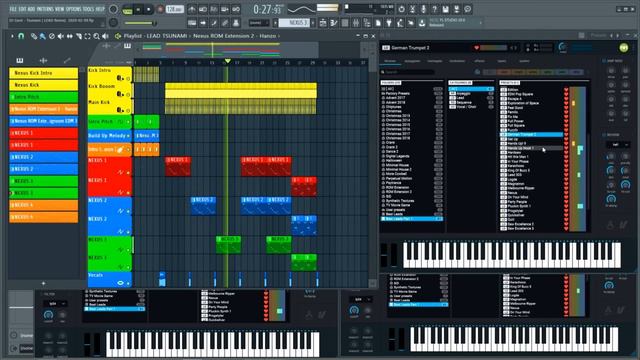Open the OPTIONS menu
This screenshot has width=640, height=360.
point(74,9)
